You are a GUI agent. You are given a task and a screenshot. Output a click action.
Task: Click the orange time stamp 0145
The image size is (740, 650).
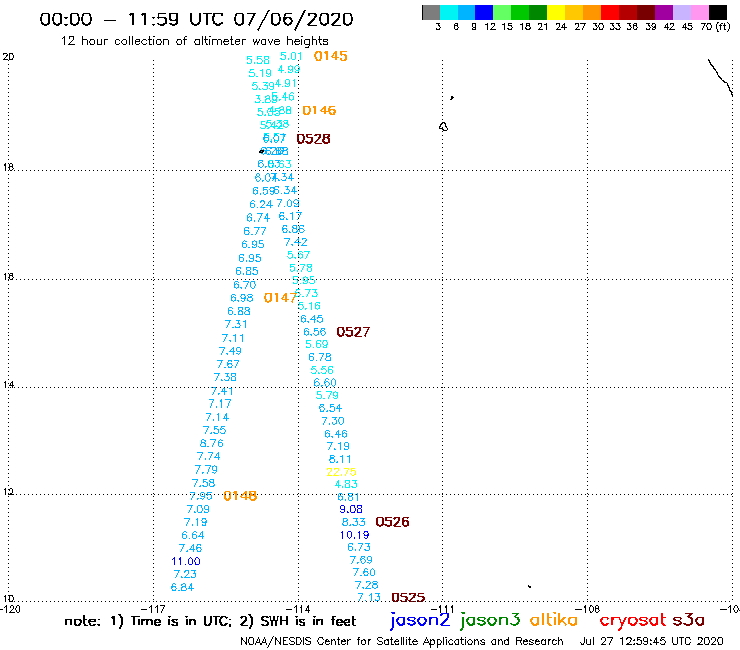point(330,56)
